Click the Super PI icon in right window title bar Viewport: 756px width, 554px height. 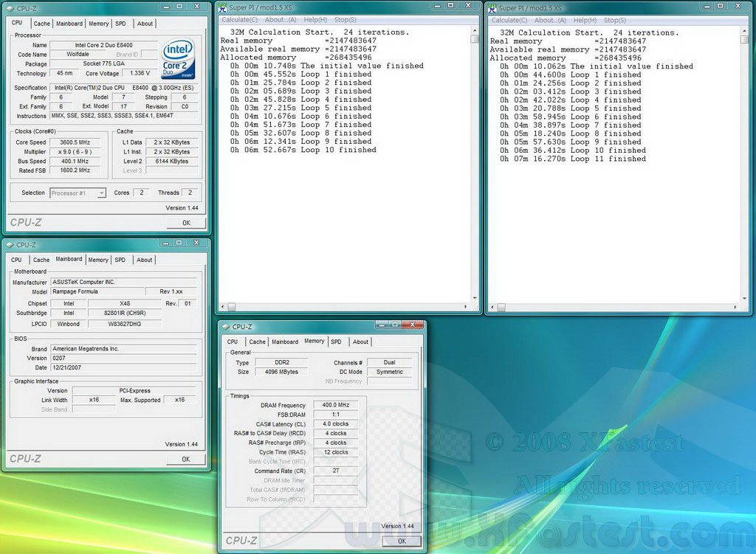point(492,8)
